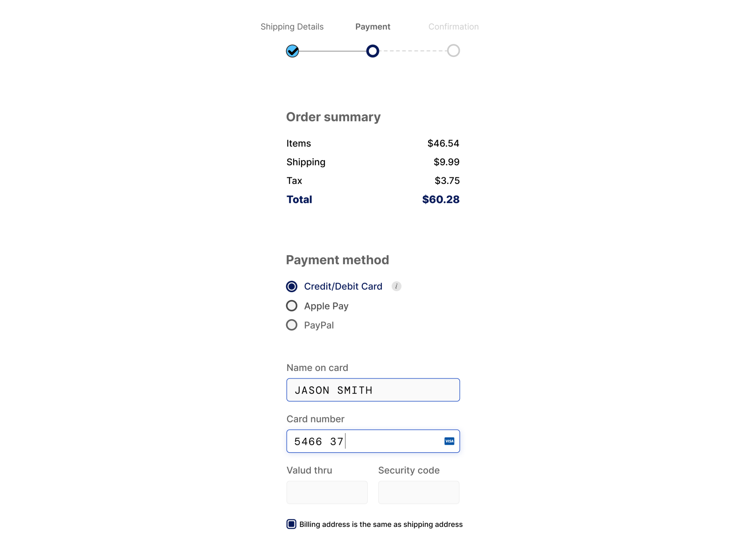Click the progress line between steps
746x560 pixels.
(x=331, y=51)
